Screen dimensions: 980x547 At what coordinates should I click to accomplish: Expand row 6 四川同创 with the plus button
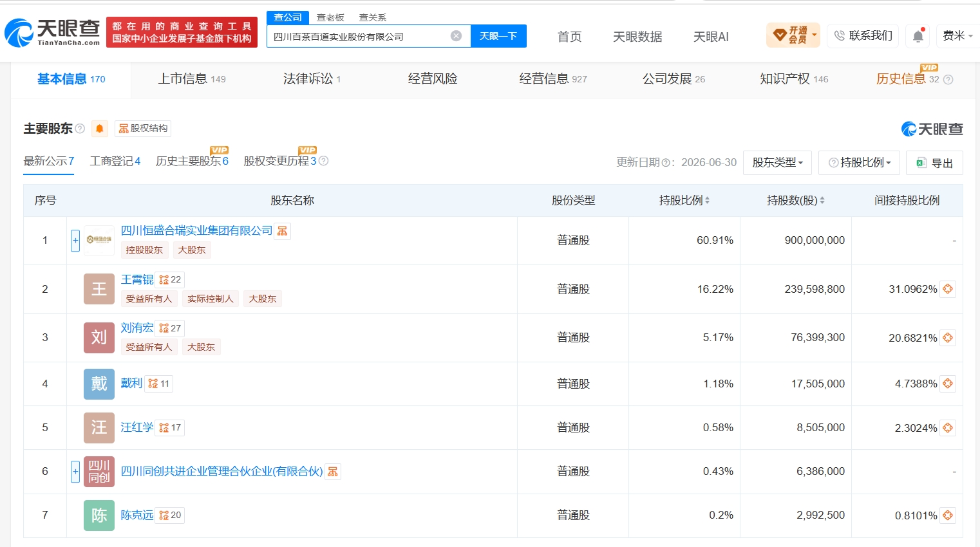(75, 472)
